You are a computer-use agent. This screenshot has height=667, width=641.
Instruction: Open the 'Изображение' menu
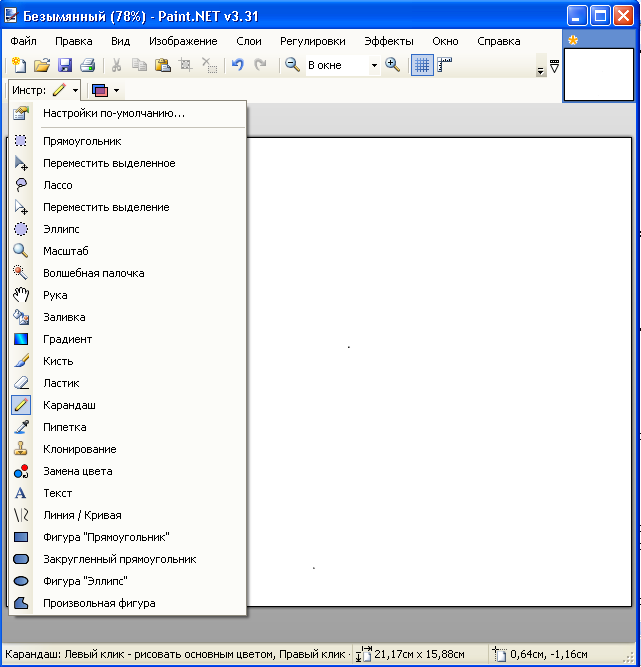[183, 41]
